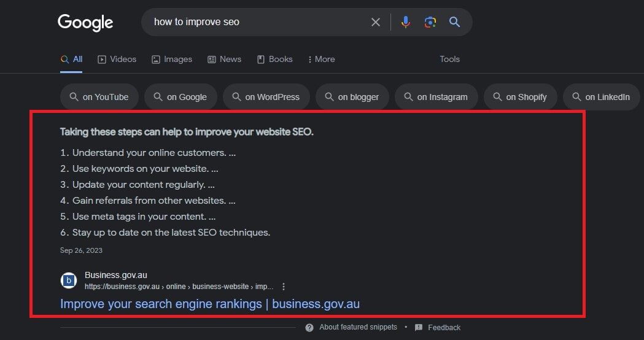Click the Google logo

85,23
